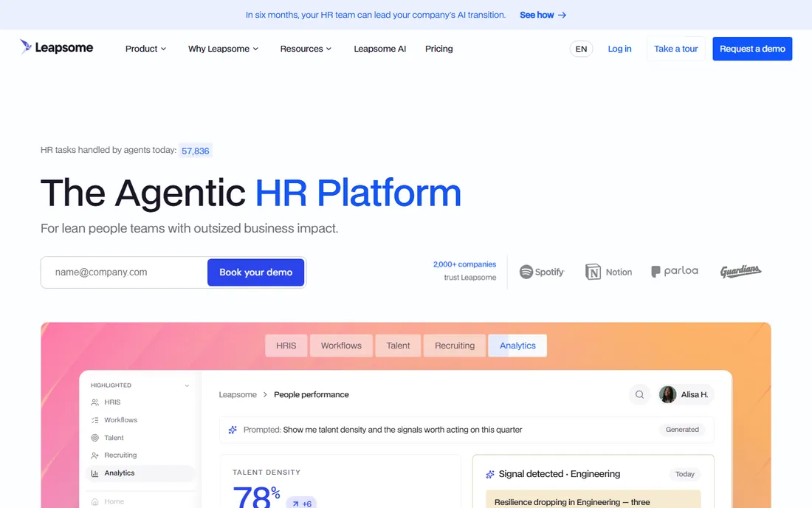Screen dimensions: 812x508
Task: Click the Signal detected sparkle icon
Action: point(490,474)
